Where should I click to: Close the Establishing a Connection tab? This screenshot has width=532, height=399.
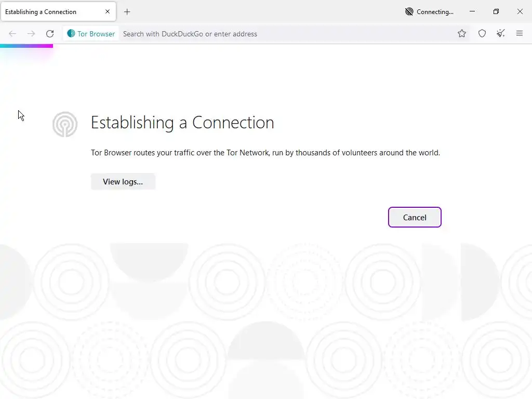[108, 11]
